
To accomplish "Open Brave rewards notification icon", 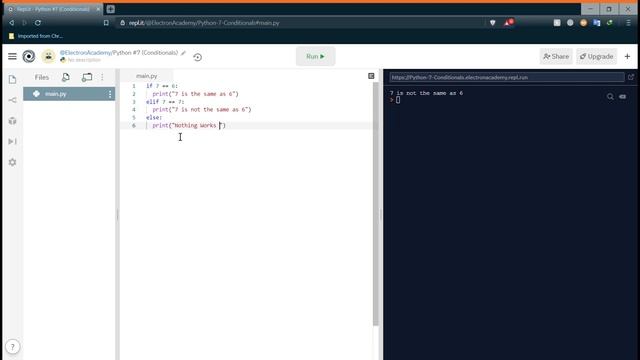I will [x=508, y=22].
